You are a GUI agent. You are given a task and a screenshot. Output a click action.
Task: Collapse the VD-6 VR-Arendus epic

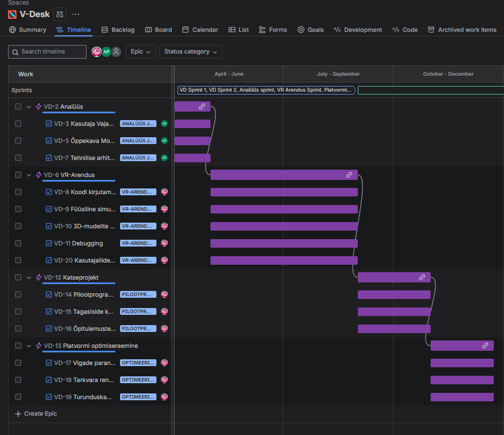tap(28, 175)
